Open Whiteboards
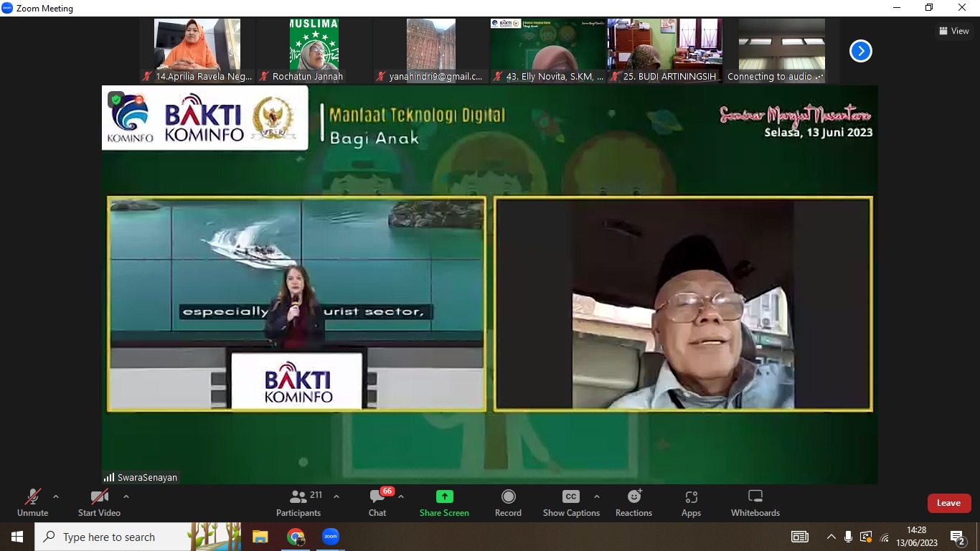 [755, 503]
